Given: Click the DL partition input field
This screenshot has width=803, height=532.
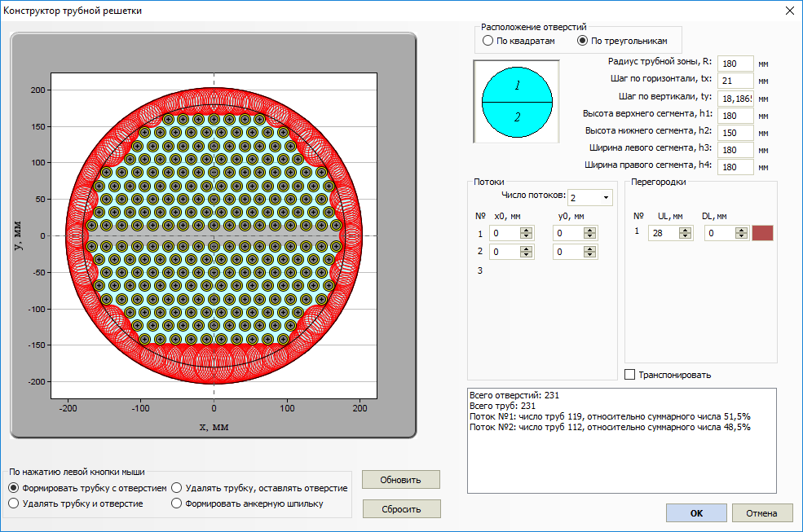Looking at the screenshot, I should (721, 233).
